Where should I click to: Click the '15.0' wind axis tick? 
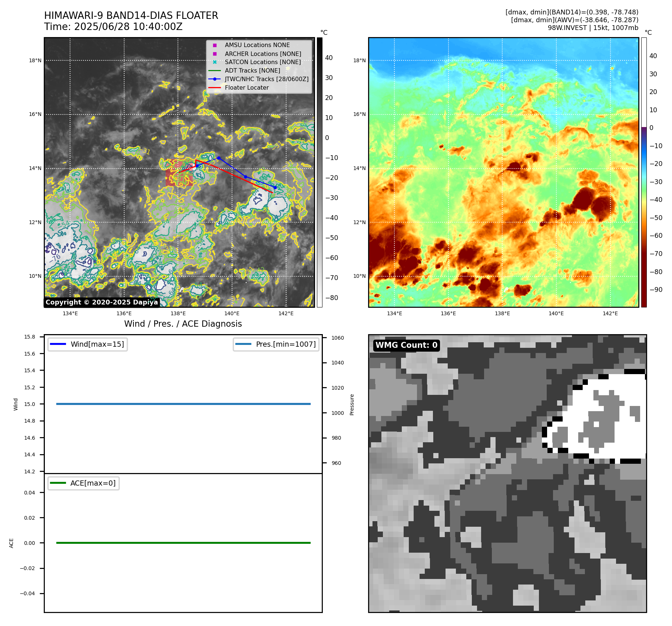[30, 404]
